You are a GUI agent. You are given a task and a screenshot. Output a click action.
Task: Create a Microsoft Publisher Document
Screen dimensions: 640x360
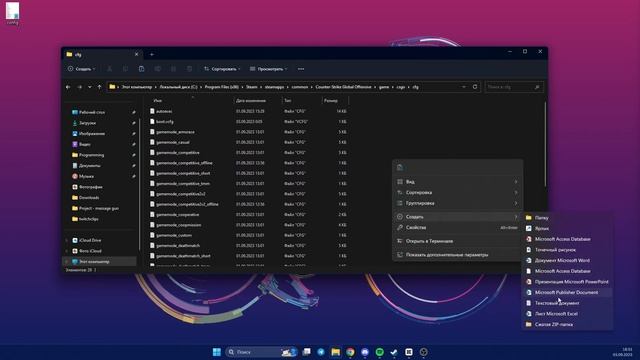coord(568,292)
